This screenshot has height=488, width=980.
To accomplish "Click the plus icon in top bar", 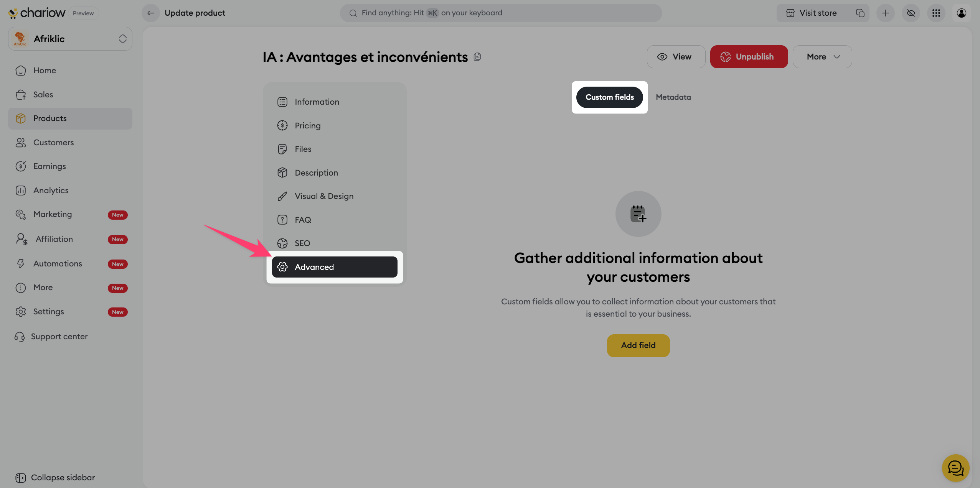I will 886,13.
